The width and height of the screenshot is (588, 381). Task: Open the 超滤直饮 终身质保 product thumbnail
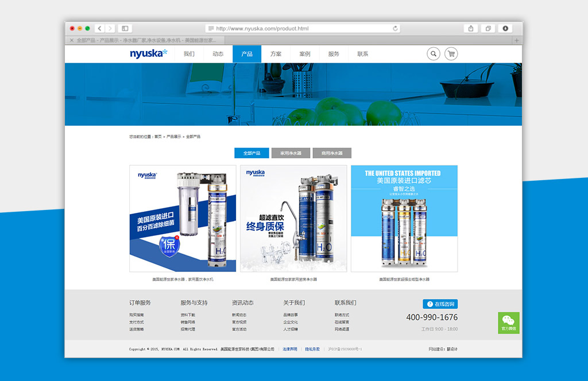click(293, 219)
